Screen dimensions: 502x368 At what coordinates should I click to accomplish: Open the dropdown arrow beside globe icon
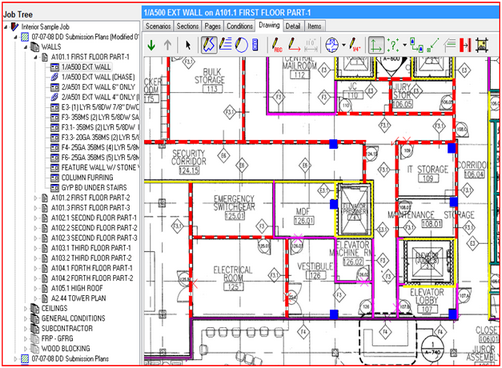(344, 45)
